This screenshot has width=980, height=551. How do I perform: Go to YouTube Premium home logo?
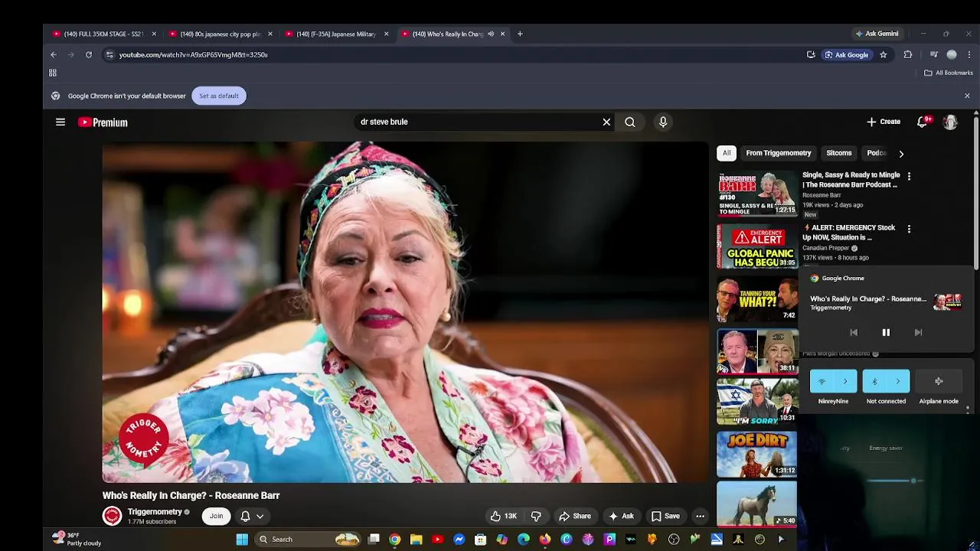[x=103, y=122]
